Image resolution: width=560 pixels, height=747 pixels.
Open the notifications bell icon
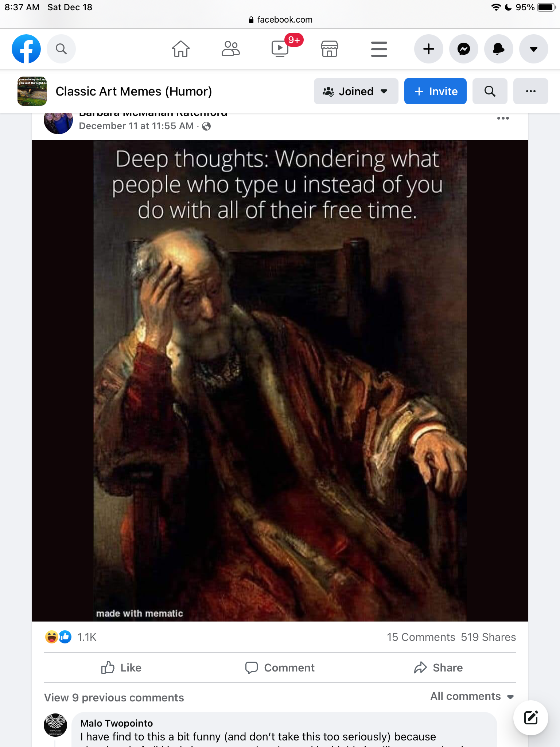pos(499,49)
